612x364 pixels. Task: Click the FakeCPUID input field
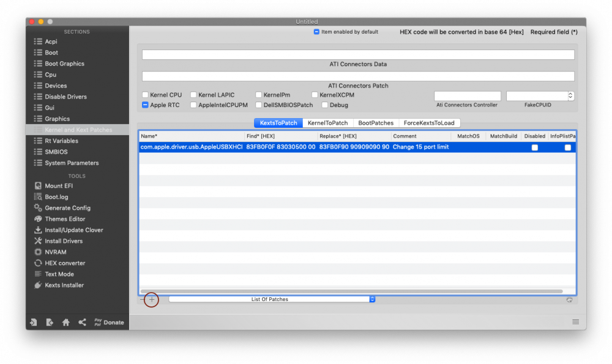537,96
